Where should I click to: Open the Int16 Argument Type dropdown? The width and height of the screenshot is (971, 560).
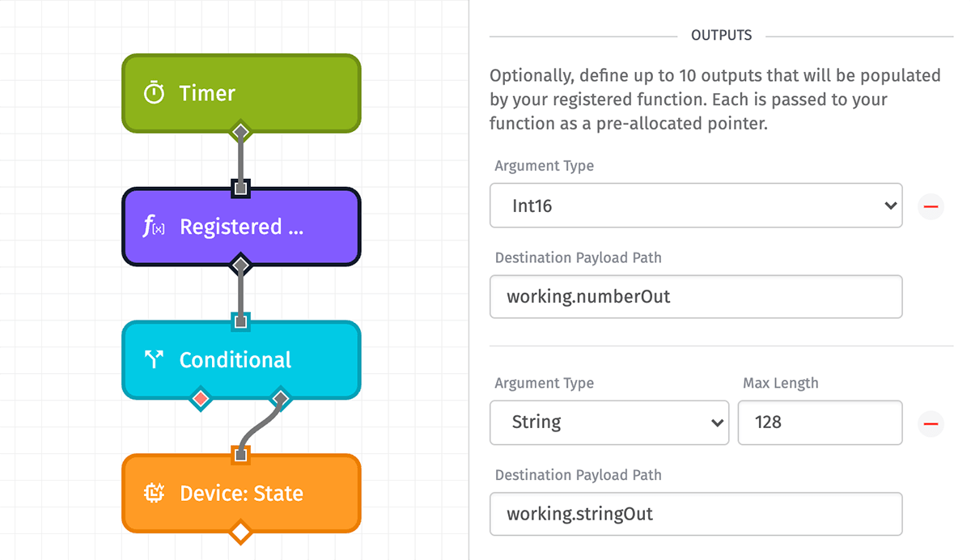[x=696, y=206]
